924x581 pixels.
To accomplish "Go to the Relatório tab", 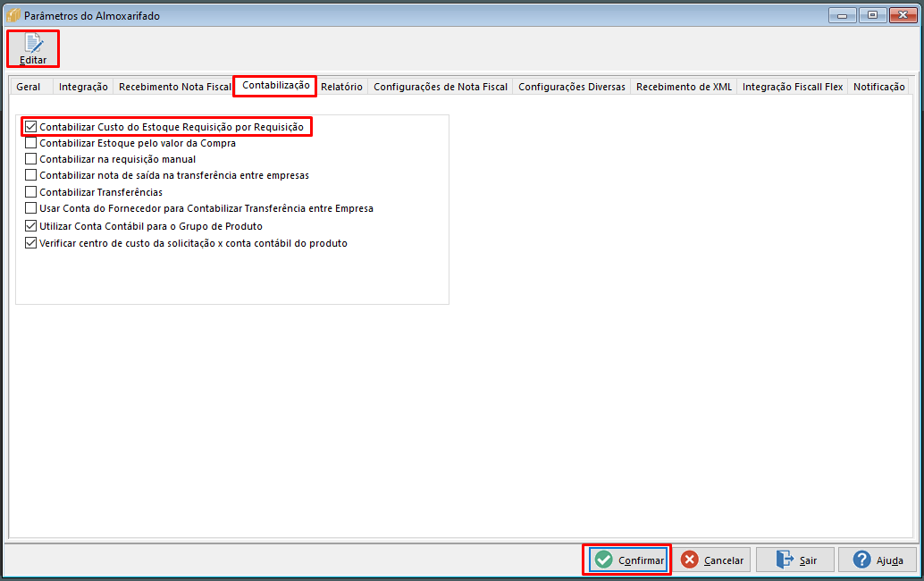I will 341,87.
